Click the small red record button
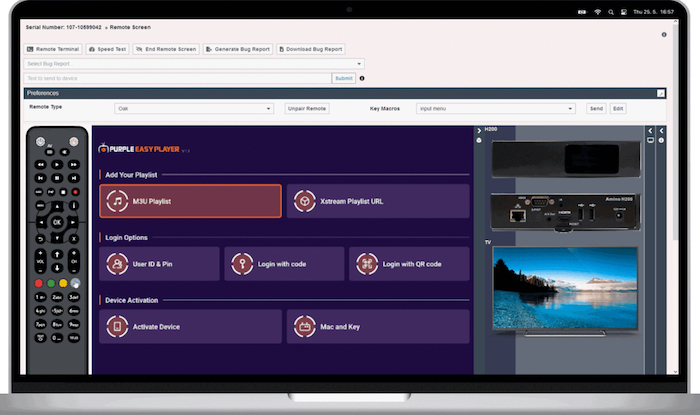 pyautogui.click(x=75, y=192)
